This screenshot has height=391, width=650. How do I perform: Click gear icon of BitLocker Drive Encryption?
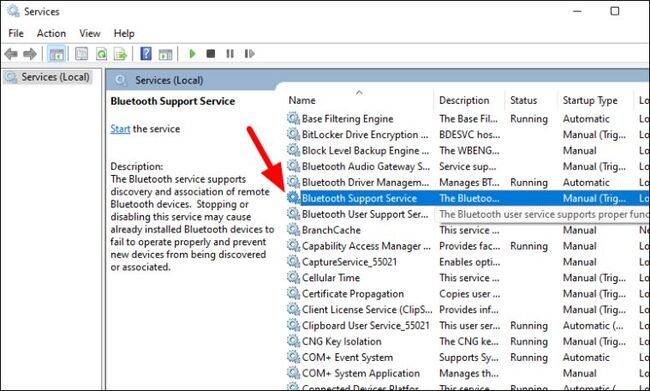coord(293,134)
